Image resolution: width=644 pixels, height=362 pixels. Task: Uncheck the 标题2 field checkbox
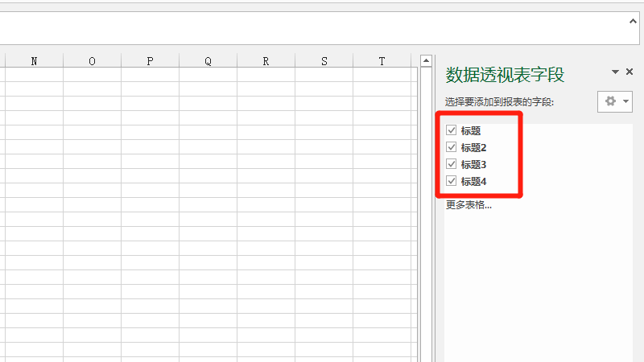451,147
